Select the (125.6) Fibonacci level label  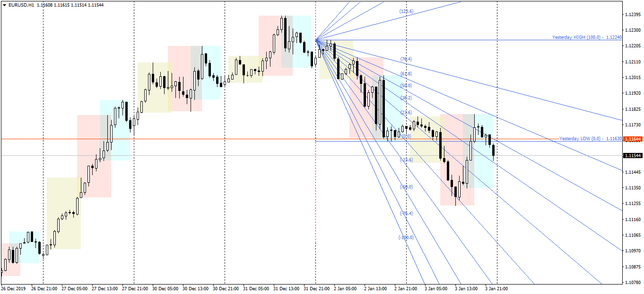tap(407, 11)
